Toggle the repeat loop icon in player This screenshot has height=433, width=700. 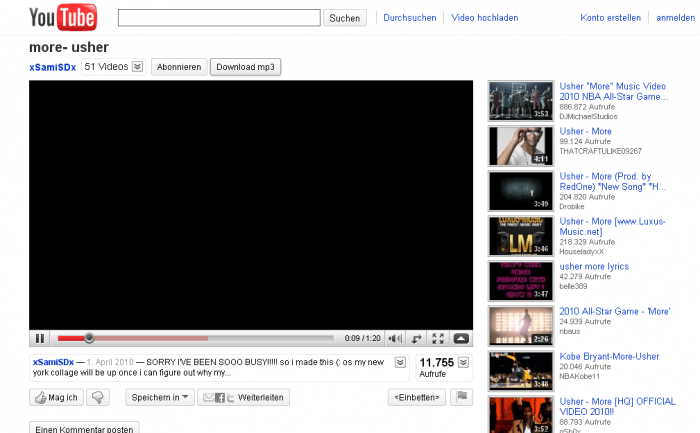coord(416,338)
